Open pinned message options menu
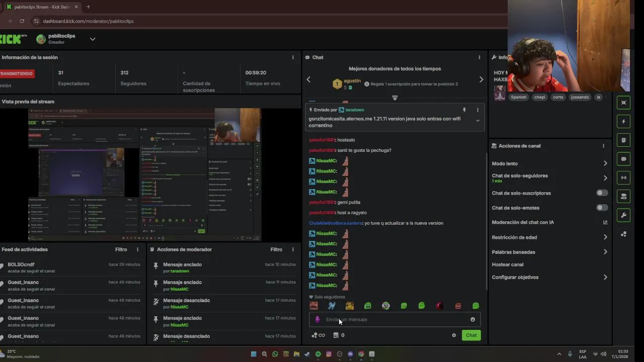Image resolution: width=644 pixels, height=362 pixels. coord(477,110)
